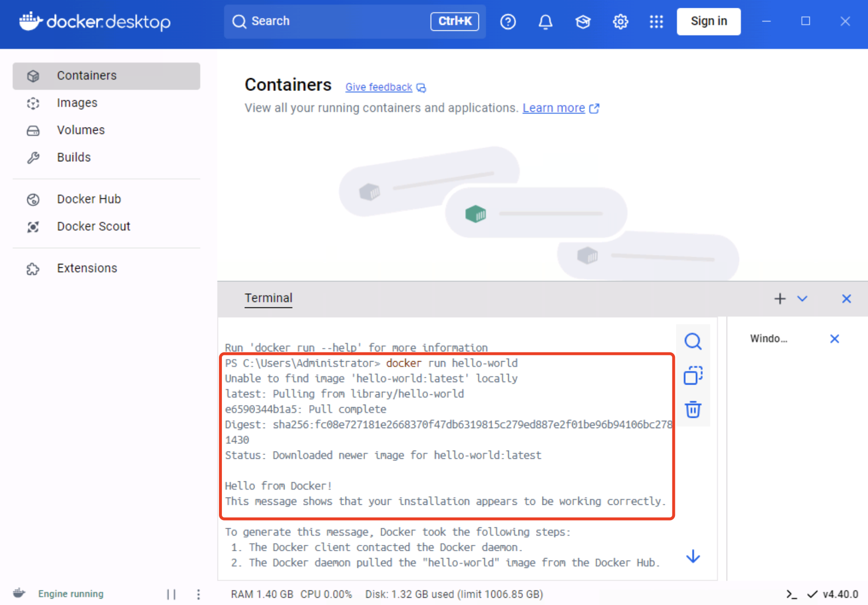This screenshot has height=605, width=868.
Task: Open the status bar three-dot menu
Action: 198,594
